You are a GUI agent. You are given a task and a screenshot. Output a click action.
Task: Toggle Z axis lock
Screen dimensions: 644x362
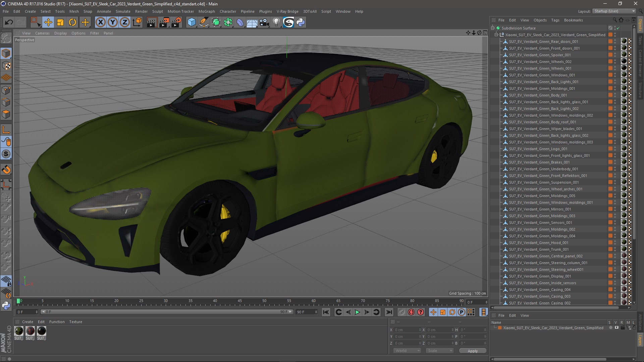(x=125, y=22)
